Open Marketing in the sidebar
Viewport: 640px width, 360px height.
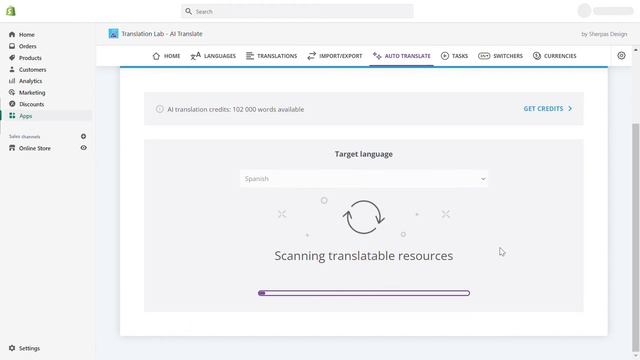pos(32,93)
